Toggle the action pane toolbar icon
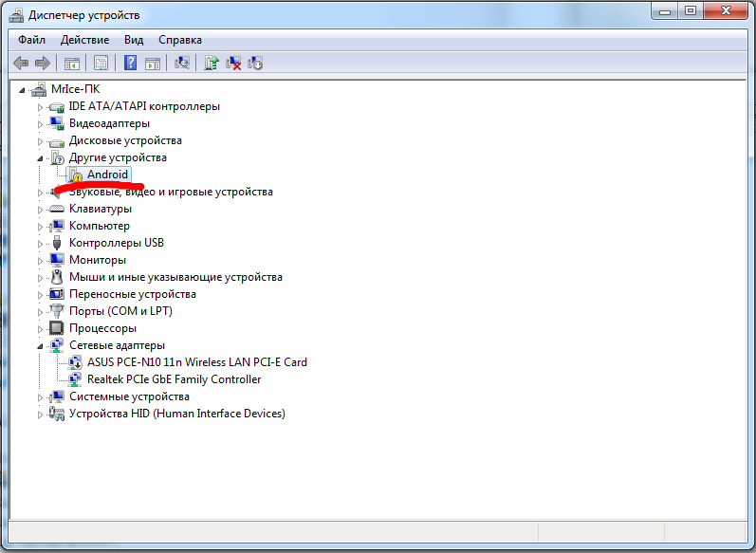The height and width of the screenshot is (553, 756). pyautogui.click(x=153, y=64)
